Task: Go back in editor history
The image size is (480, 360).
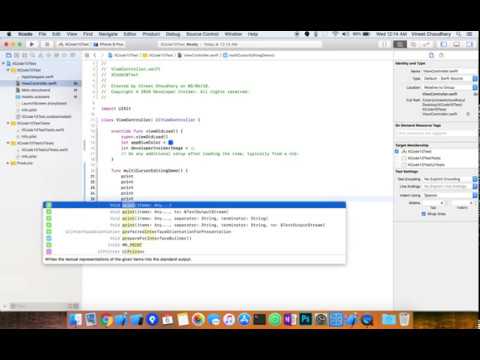Action: (95, 55)
